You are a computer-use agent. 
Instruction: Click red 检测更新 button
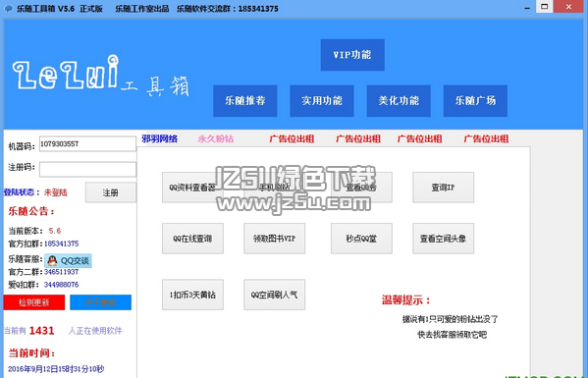click(x=34, y=302)
